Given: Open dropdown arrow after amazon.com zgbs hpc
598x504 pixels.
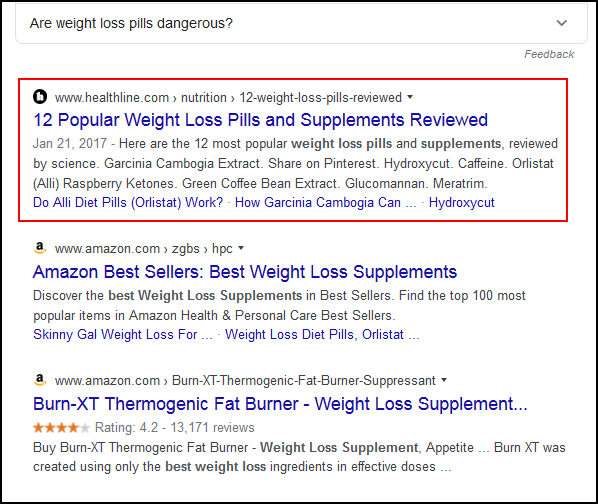Looking at the screenshot, I should (x=241, y=249).
